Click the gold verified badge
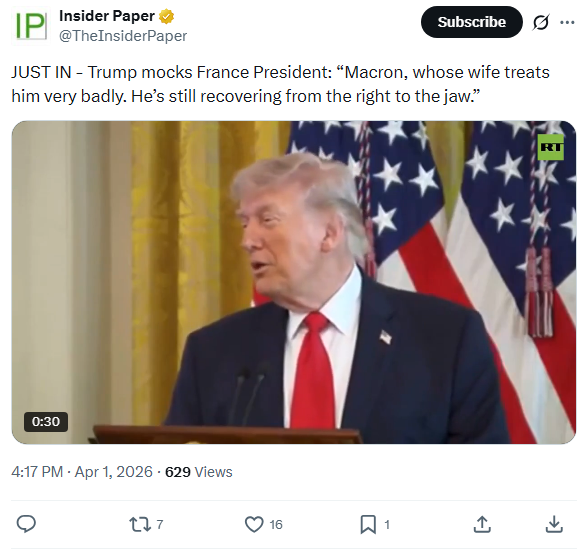The width and height of the screenshot is (584, 554). [166, 16]
